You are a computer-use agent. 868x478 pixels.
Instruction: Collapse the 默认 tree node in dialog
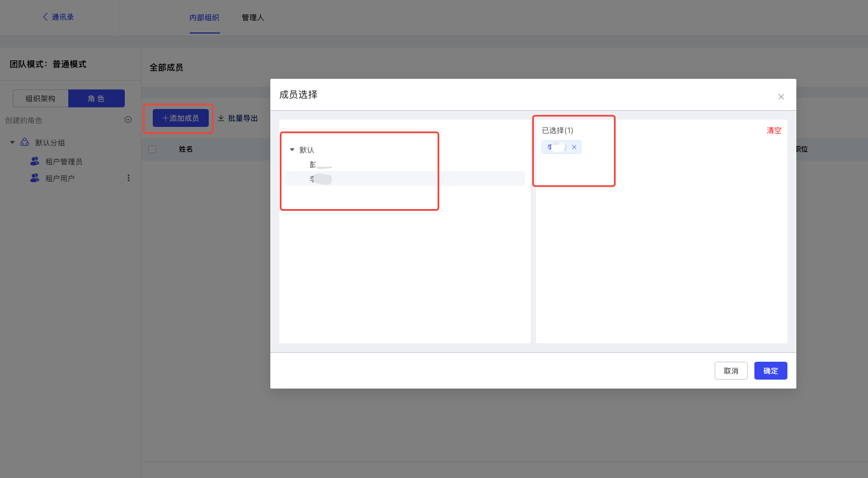[x=292, y=150]
